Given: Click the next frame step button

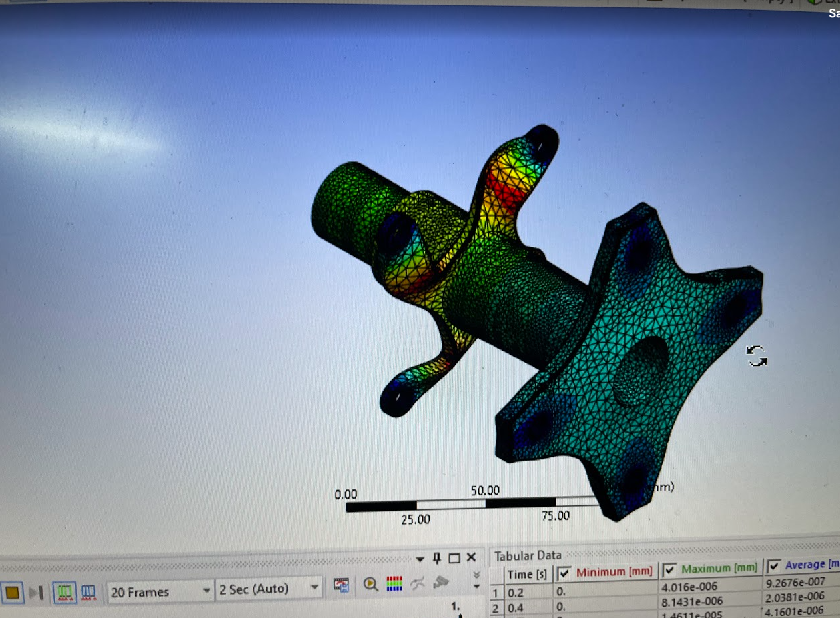Looking at the screenshot, I should [x=36, y=592].
